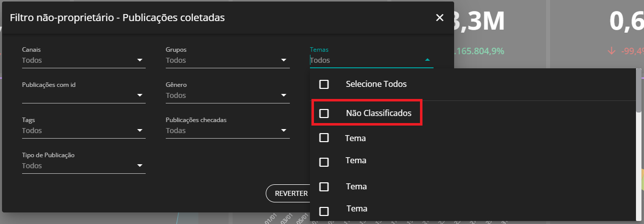Check the last visible Tema checkbox
The width and height of the screenshot is (644, 224).
(x=324, y=211)
